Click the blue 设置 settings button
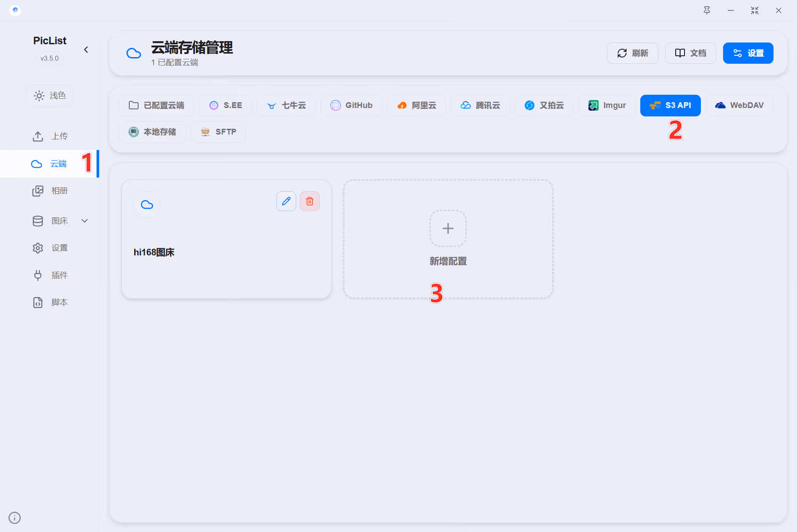This screenshot has width=797, height=532. pos(748,53)
